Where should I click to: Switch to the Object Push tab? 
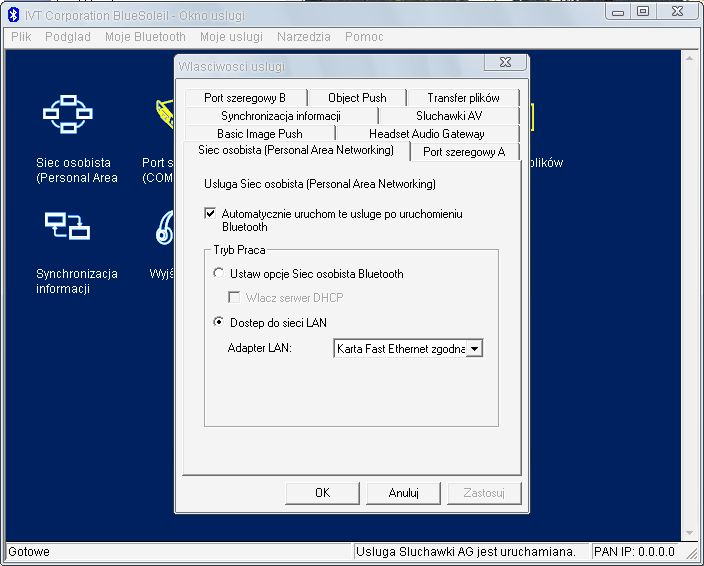[357, 98]
